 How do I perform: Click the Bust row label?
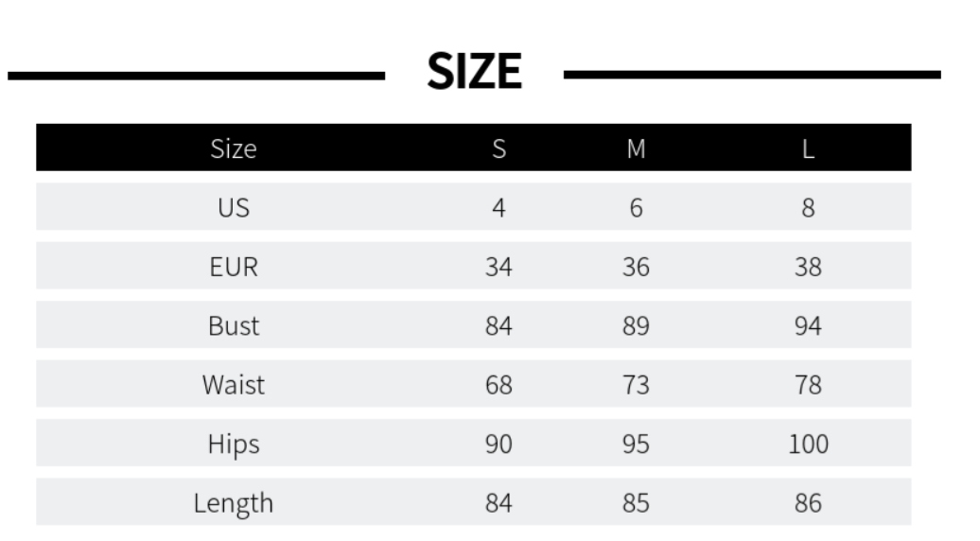234,326
